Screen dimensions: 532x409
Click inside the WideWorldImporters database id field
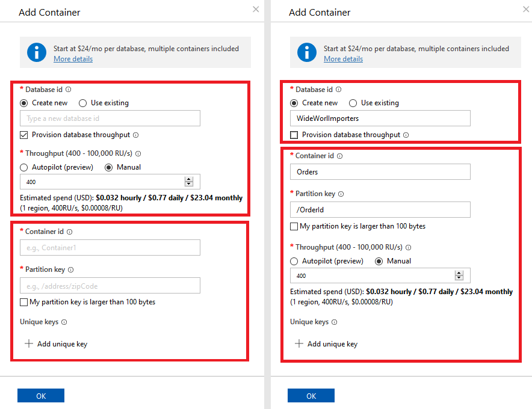point(380,118)
